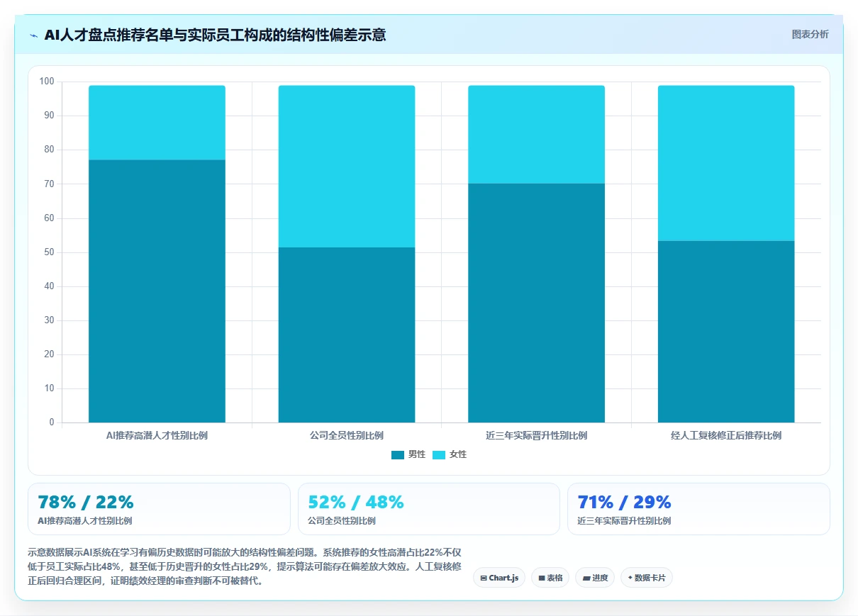Click the y-axis value 50
Image resolution: width=858 pixels, height=616 pixels.
tap(49, 252)
